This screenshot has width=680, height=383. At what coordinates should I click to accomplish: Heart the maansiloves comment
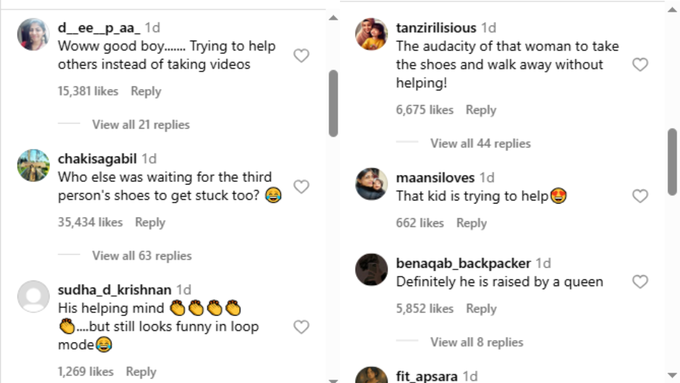coord(640,196)
